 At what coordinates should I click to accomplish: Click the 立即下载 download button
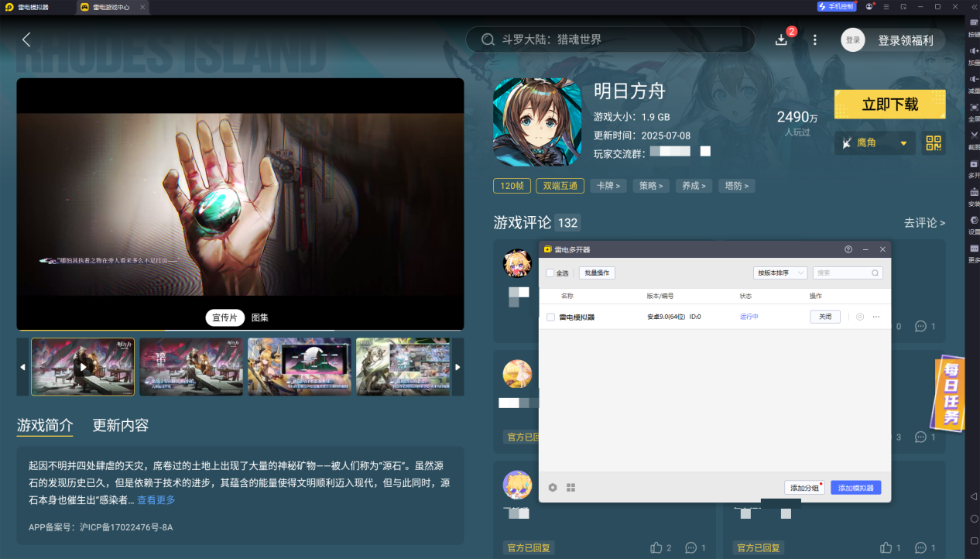tap(889, 105)
